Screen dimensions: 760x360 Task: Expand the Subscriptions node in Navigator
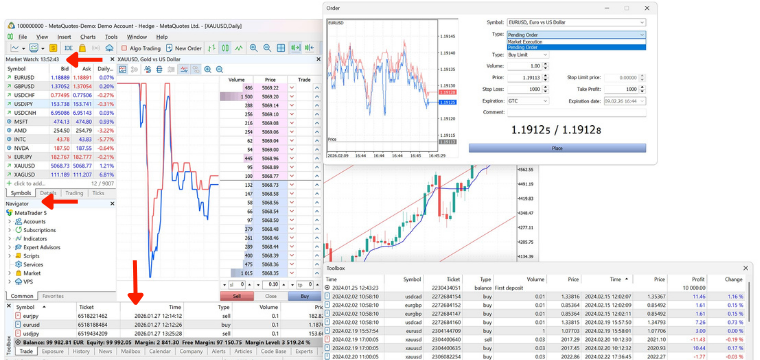pos(9,230)
